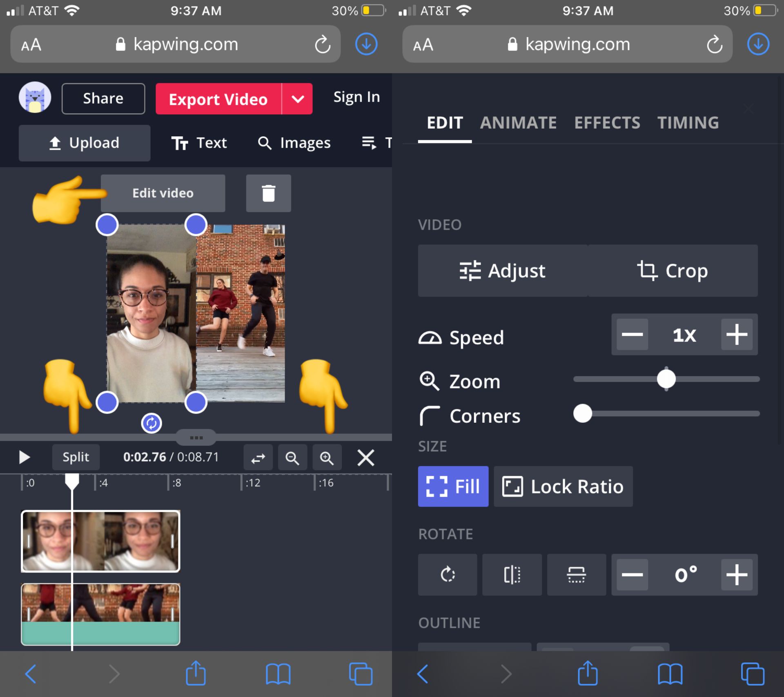Open the Export Video dropdown arrow
This screenshot has height=697, width=784.
click(298, 99)
